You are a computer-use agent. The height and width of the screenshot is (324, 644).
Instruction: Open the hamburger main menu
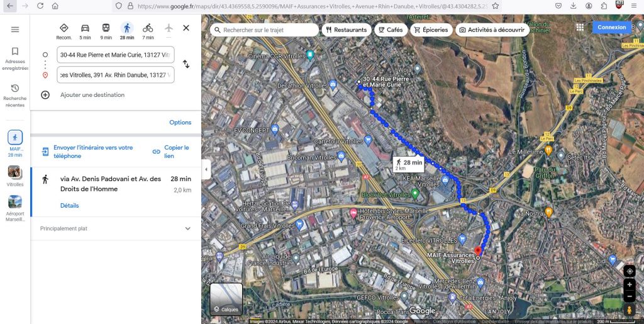(x=15, y=30)
